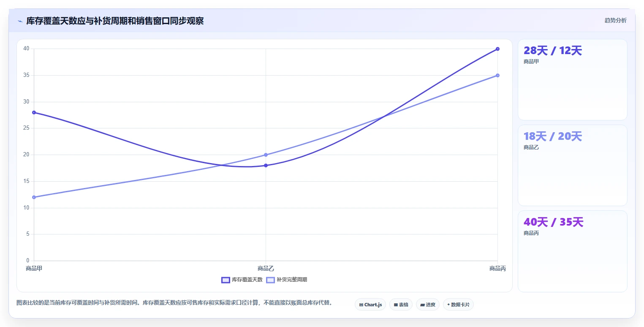
Task: Toggle the 库存覆盖天数 legend item
Action: tap(242, 280)
